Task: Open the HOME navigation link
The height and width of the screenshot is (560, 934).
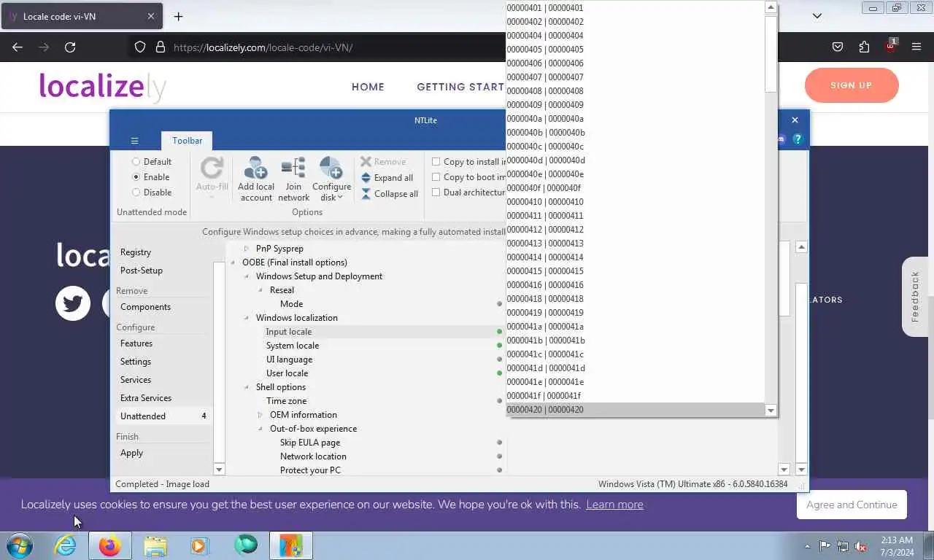Action: click(x=368, y=87)
